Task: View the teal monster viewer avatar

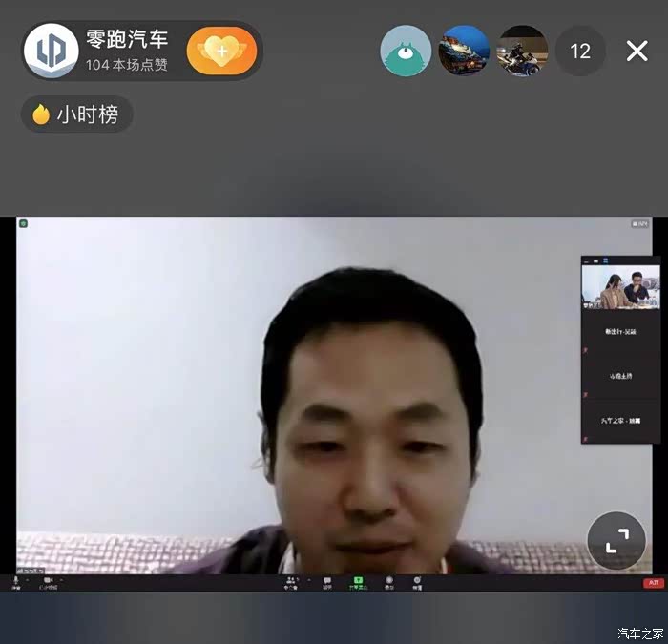Action: click(x=406, y=51)
